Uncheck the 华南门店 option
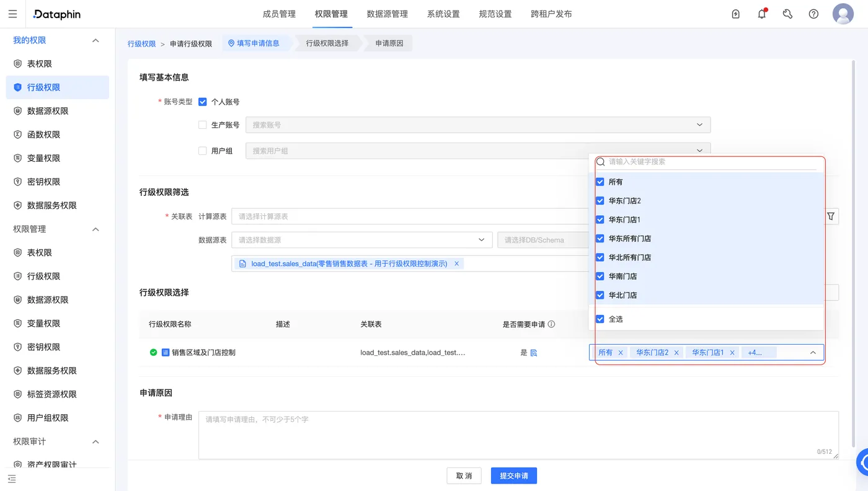 click(600, 276)
